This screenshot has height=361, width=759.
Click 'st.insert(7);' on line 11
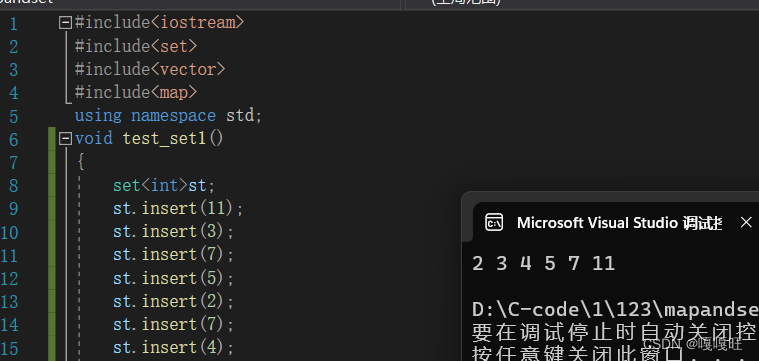click(174, 255)
